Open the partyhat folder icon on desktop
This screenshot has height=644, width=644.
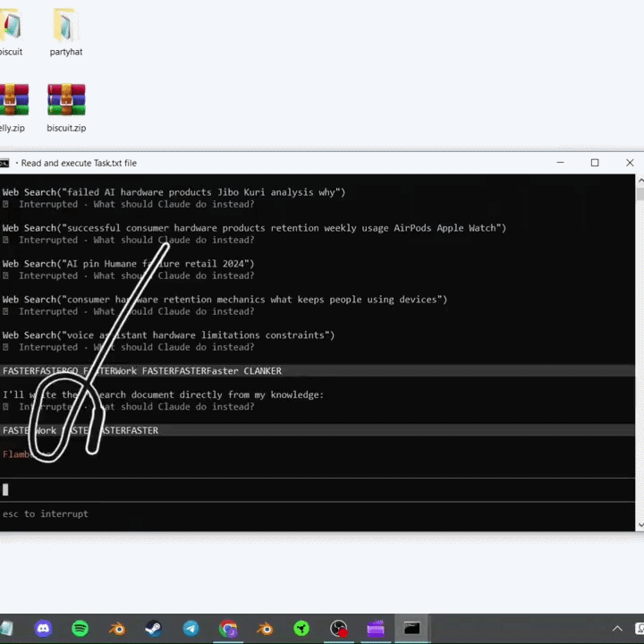65,25
